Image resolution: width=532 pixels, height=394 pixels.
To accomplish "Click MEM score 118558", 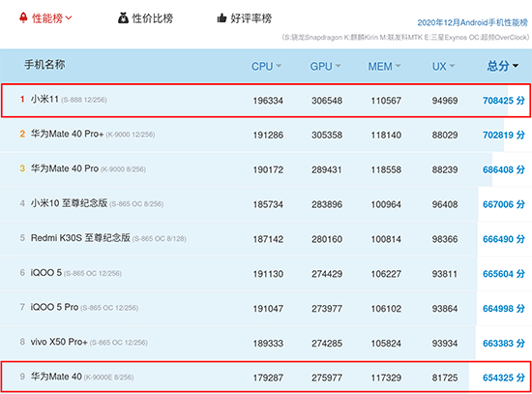I will coord(386,169).
